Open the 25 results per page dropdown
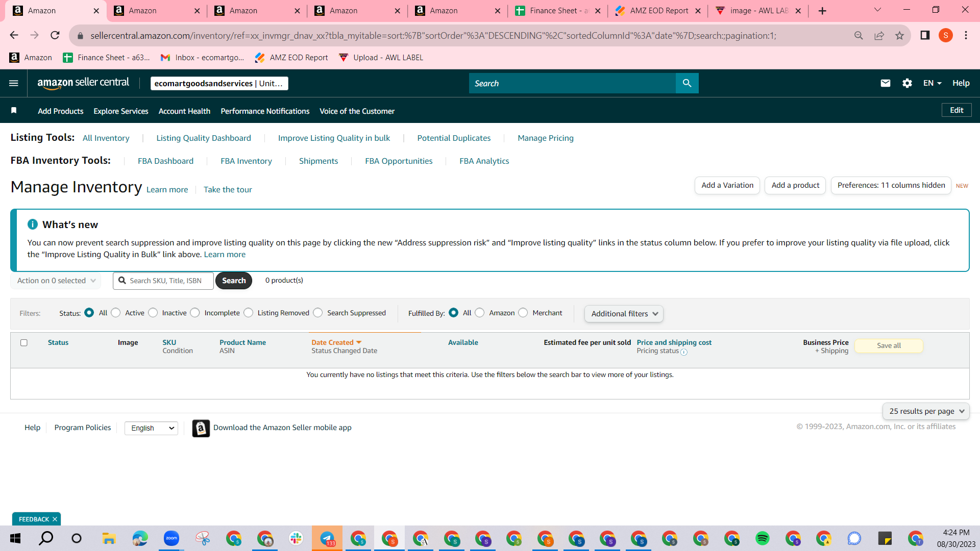 926,411
